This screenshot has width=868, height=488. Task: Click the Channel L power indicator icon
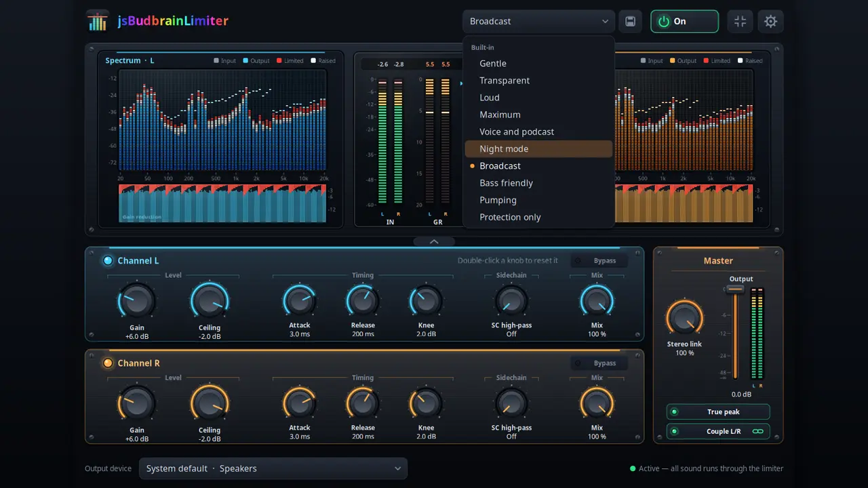(x=108, y=261)
